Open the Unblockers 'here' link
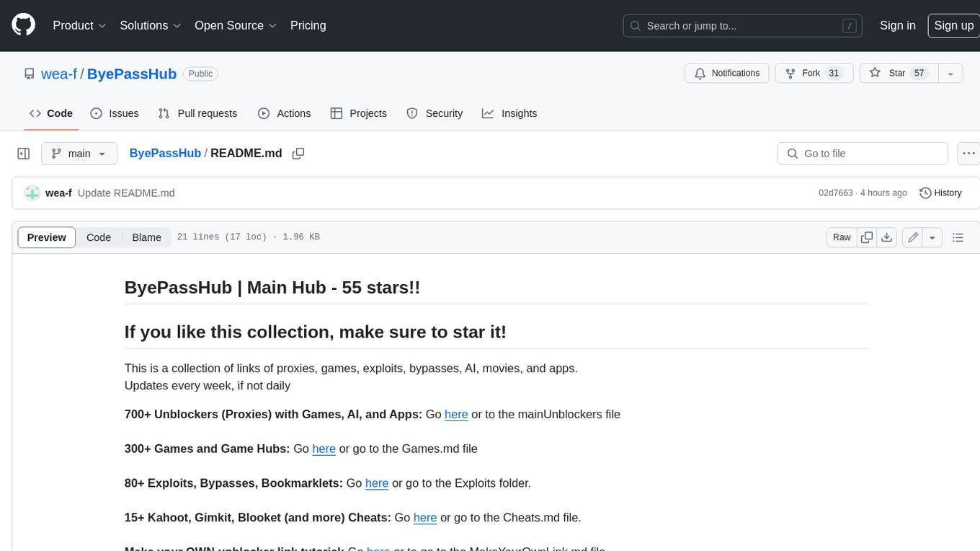Screen dimensions: 980x551 pyautogui.click(x=456, y=414)
